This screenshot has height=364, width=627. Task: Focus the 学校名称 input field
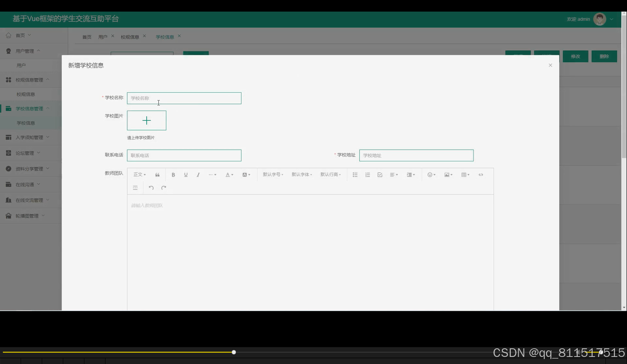(x=184, y=98)
